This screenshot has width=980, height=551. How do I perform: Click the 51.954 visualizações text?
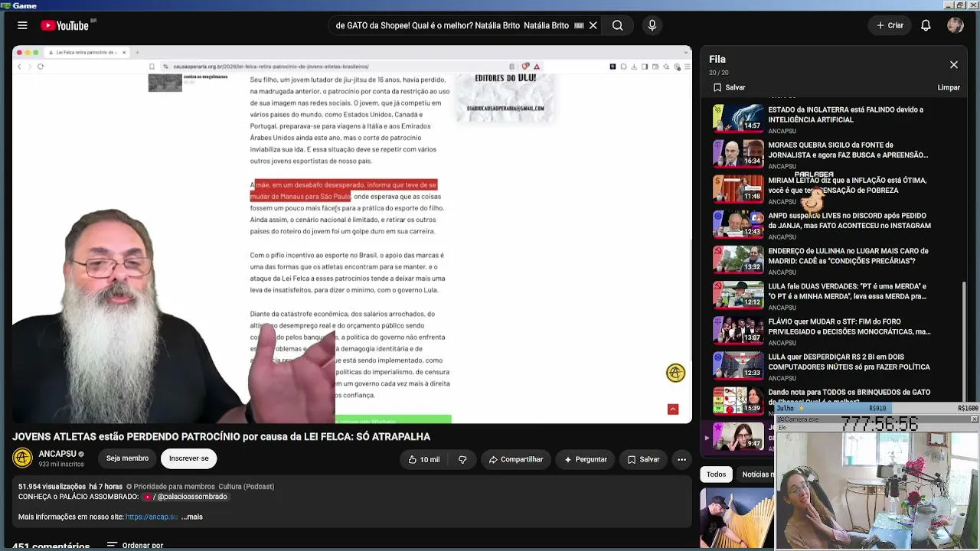[x=52, y=487]
